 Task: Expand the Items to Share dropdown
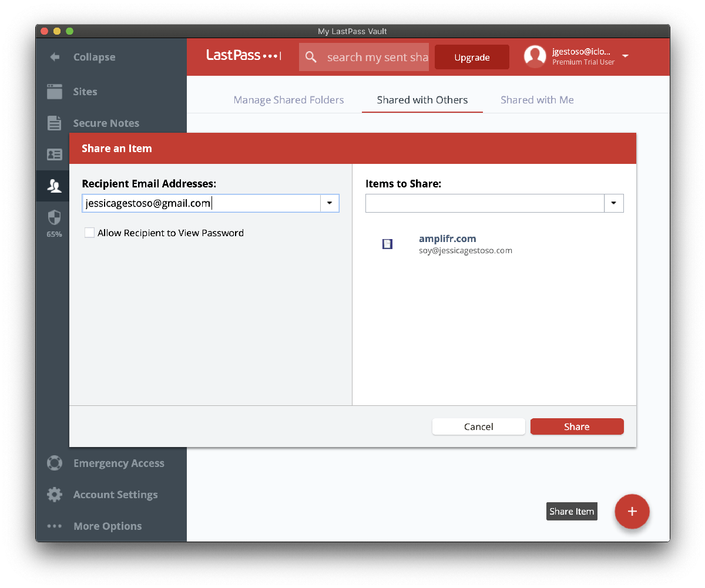coord(613,203)
